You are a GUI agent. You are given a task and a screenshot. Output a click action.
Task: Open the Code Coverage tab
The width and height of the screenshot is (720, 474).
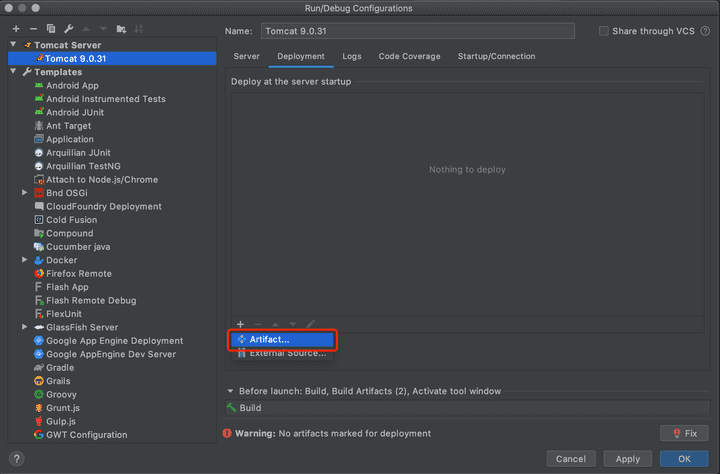point(409,56)
